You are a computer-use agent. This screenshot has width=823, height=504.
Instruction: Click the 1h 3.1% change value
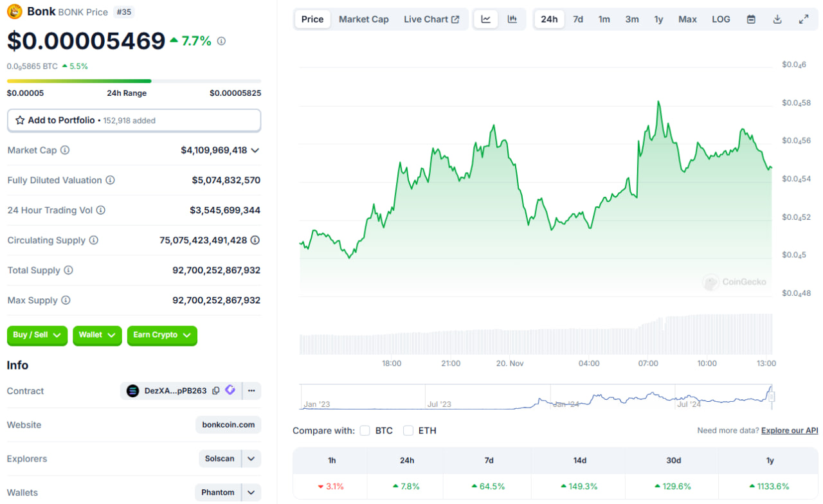[x=330, y=486]
